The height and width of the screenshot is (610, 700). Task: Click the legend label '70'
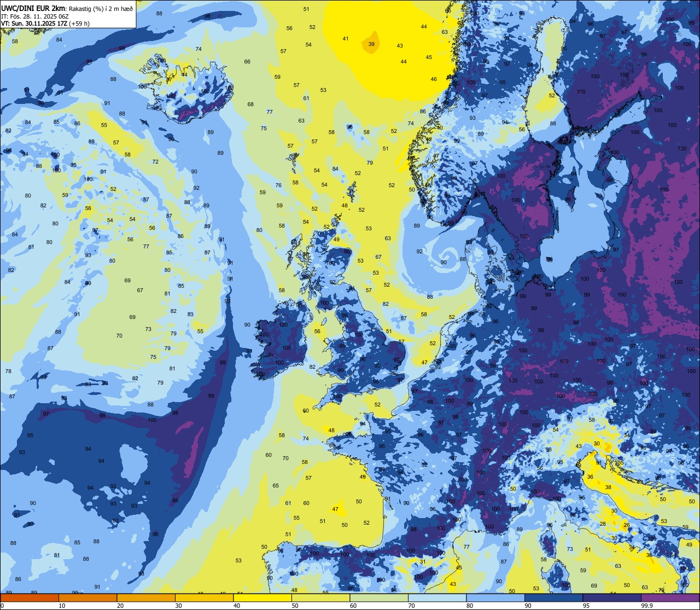(411, 606)
